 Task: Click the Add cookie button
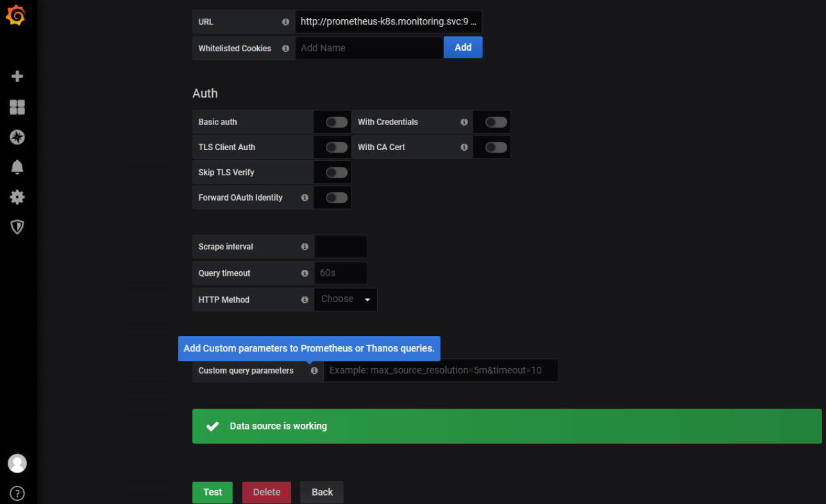[x=463, y=47]
